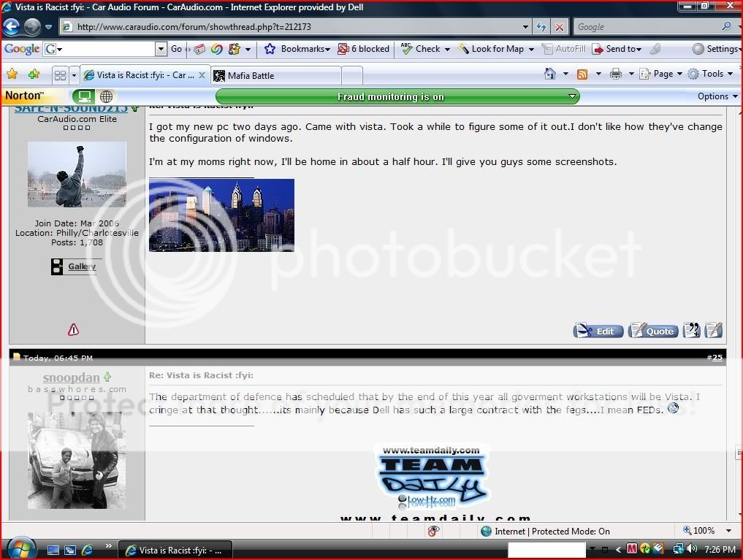Viewport: 743px width, 560px height.
Task: Click the Add to Favorites icon
Action: tap(34, 74)
